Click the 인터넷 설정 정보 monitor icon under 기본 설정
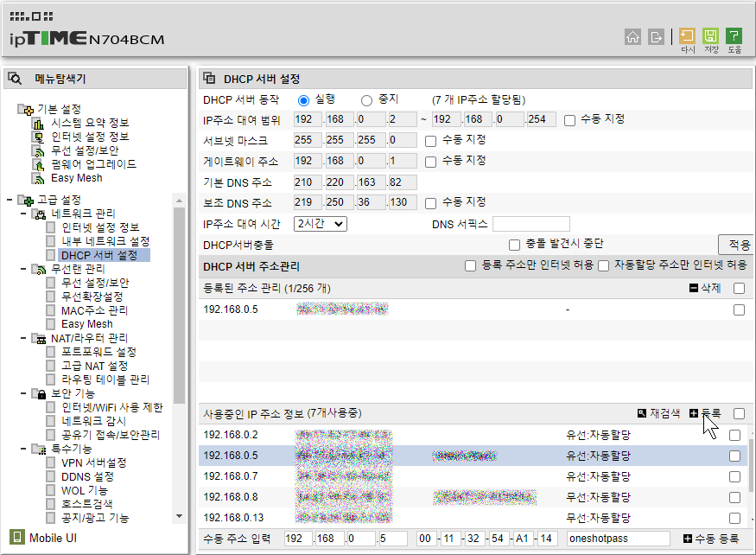Screen dimensions: 756x555 [x=38, y=137]
